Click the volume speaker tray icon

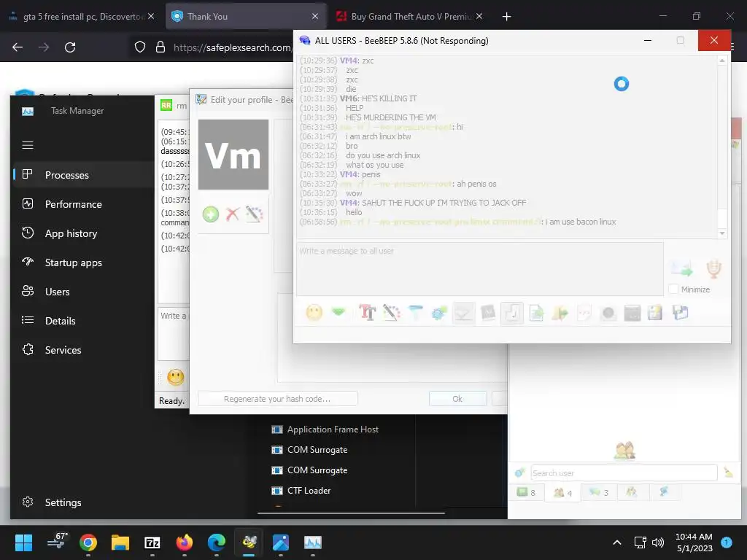tap(658, 542)
